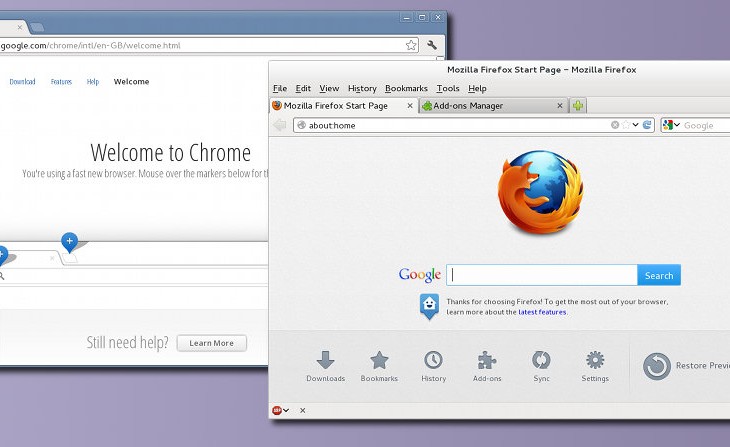Close the current Chrome tab
The width and height of the screenshot is (730, 447).
[x=20, y=27]
